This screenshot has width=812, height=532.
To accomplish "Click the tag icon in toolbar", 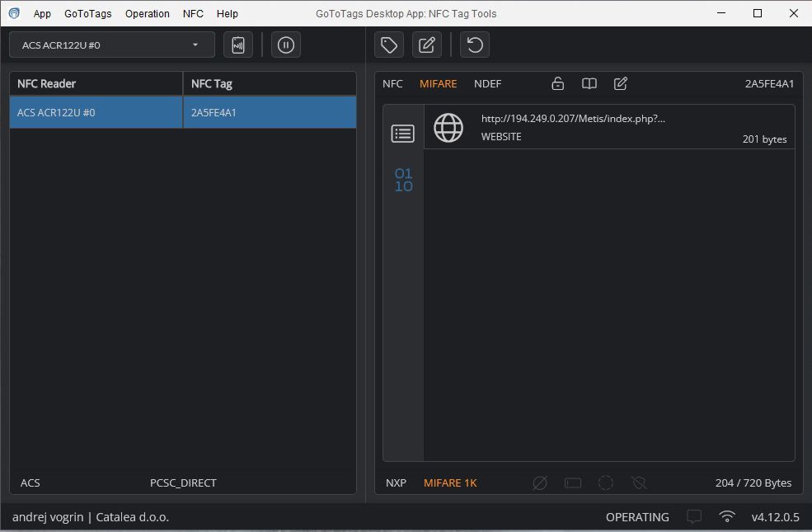I will click(x=389, y=45).
